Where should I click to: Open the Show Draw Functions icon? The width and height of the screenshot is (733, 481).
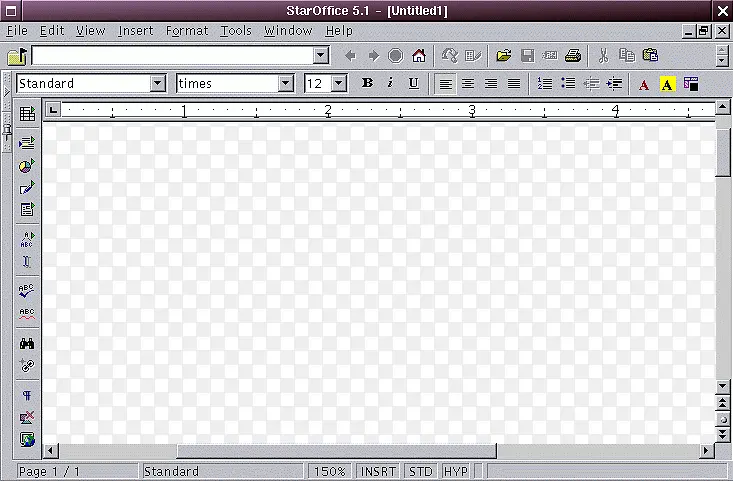click(x=27, y=187)
